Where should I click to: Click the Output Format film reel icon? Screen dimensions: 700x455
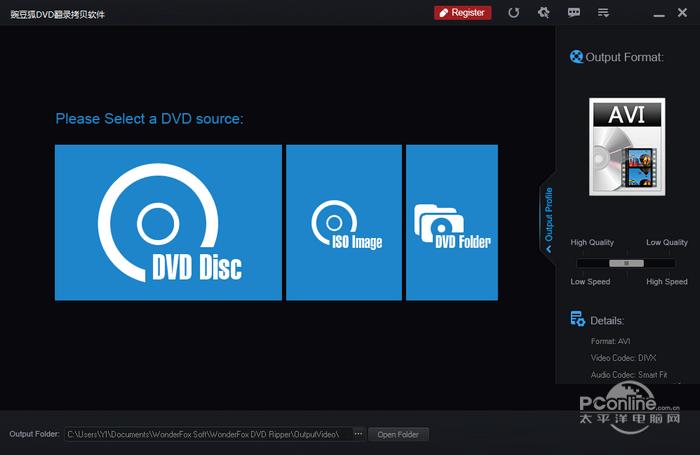click(576, 57)
